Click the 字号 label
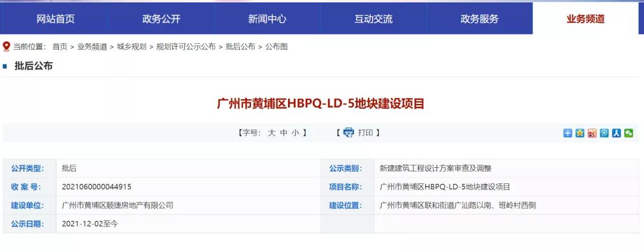This screenshot has height=252, width=644. (x=250, y=133)
